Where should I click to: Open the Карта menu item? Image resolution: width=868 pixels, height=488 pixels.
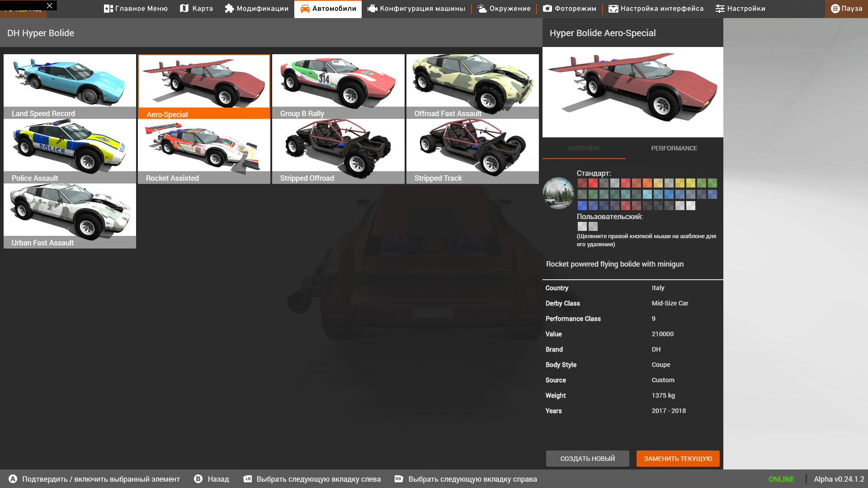[x=196, y=8]
